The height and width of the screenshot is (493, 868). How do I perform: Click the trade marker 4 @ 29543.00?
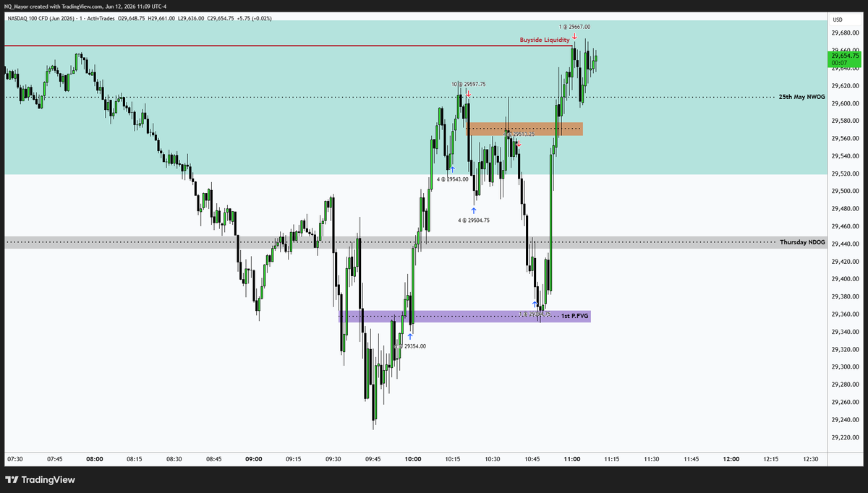[x=453, y=179]
